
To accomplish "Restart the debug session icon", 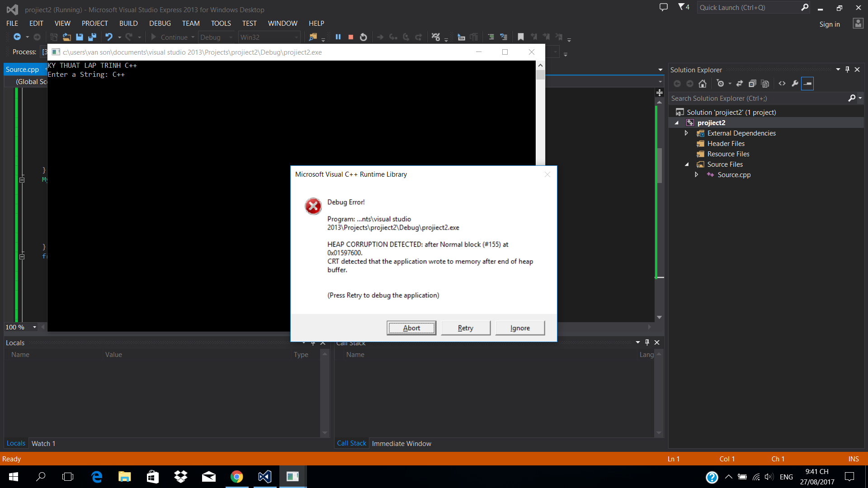I will [x=363, y=37].
